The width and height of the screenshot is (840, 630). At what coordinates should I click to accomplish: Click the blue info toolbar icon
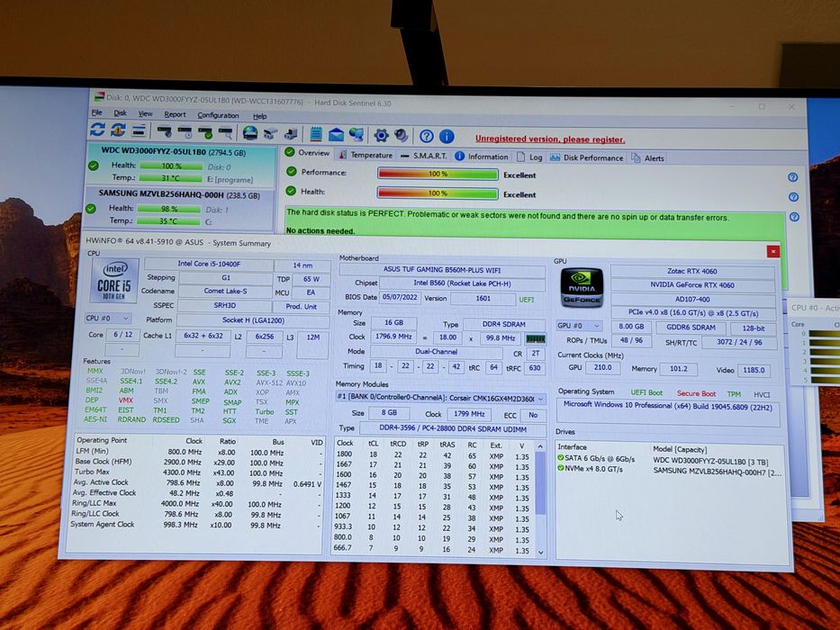click(447, 137)
